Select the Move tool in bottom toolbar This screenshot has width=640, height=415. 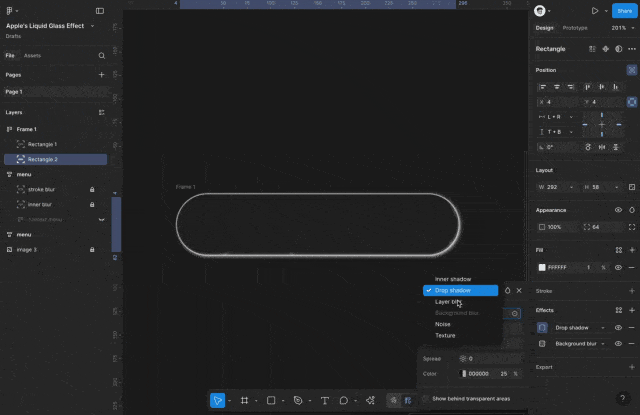tap(218, 400)
